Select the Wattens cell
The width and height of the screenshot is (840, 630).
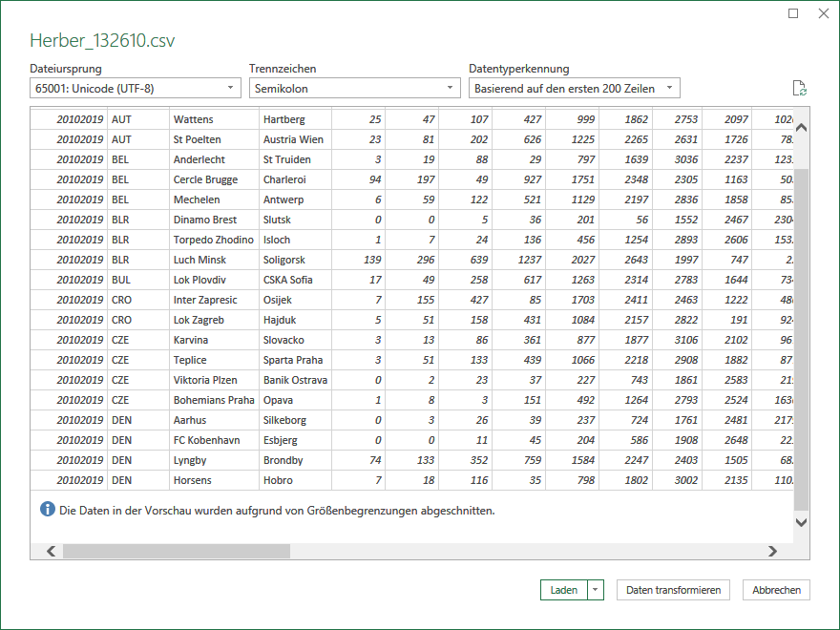214,119
